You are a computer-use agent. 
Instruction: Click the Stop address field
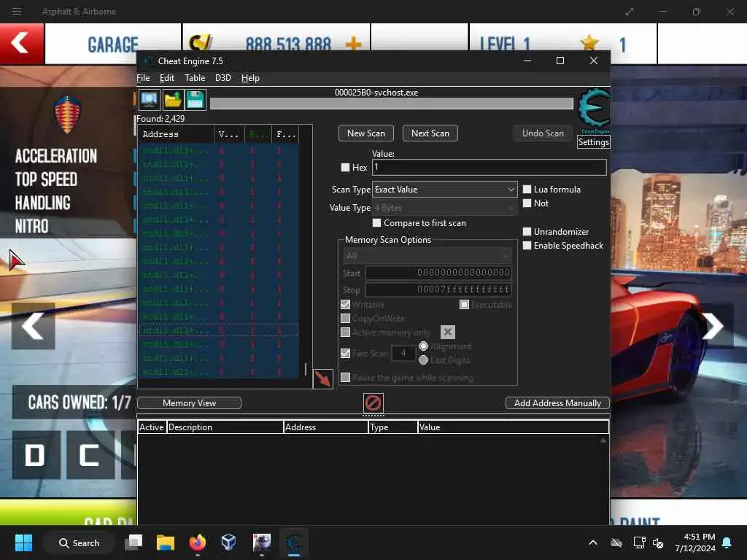(x=438, y=289)
